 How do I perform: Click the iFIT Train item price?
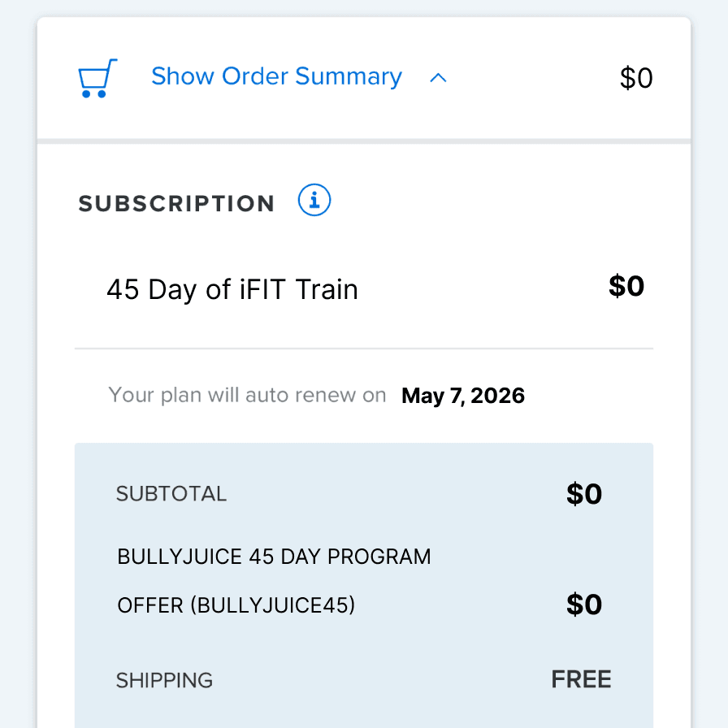626,286
